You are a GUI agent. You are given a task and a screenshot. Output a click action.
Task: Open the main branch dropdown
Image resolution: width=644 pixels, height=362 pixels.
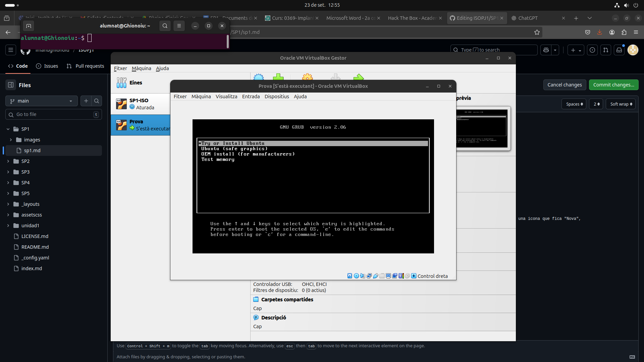[x=41, y=101]
